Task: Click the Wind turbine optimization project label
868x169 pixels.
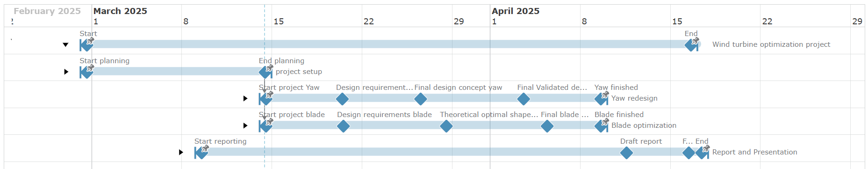Action: (x=771, y=44)
